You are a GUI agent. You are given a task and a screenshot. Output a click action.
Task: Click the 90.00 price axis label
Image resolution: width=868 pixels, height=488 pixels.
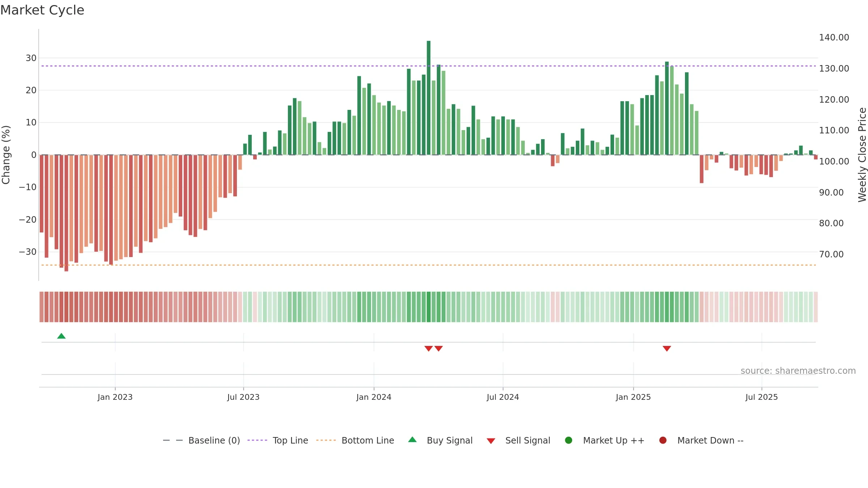click(x=831, y=193)
